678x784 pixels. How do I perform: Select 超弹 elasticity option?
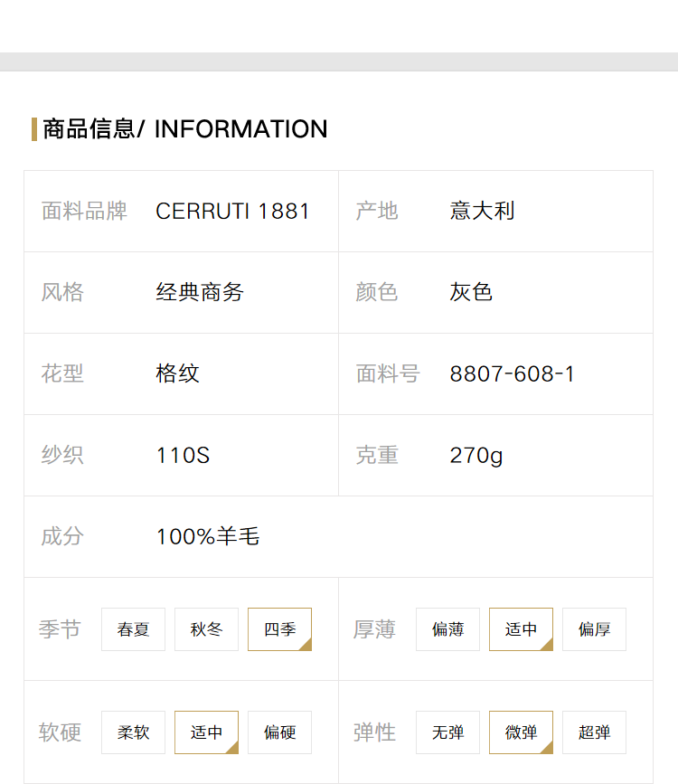(x=594, y=732)
